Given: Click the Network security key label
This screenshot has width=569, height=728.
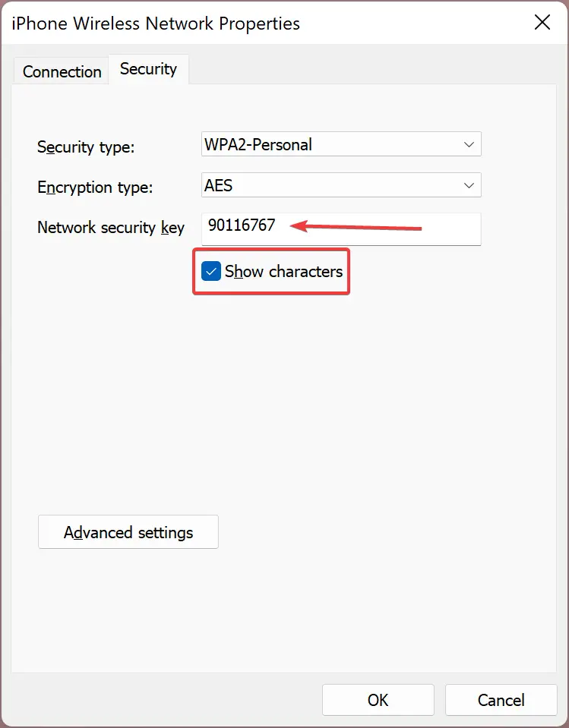Looking at the screenshot, I should tap(111, 228).
